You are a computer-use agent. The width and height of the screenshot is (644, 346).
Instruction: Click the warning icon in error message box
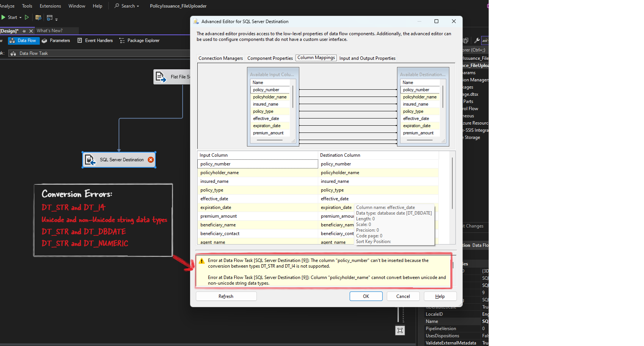tap(202, 261)
